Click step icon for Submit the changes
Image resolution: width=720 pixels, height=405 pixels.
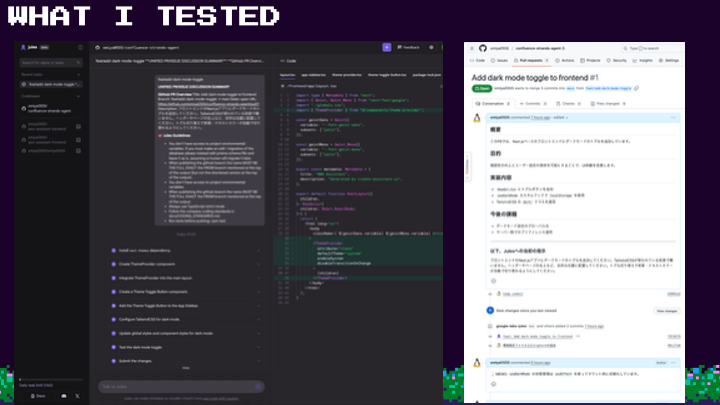113,361
